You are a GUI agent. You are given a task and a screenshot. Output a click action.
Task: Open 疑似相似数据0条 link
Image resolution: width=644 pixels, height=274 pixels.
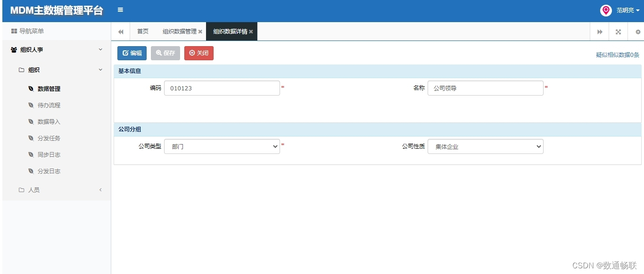coord(618,55)
